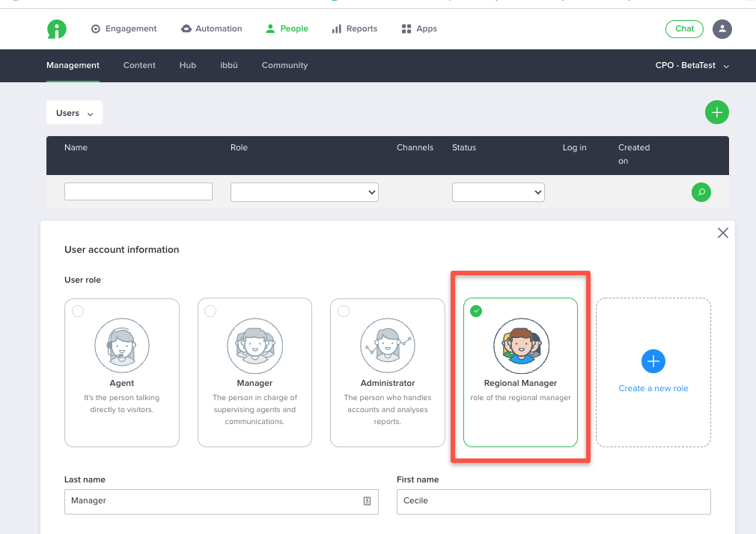Click the Channels column header
756x534 pixels.
tap(415, 147)
